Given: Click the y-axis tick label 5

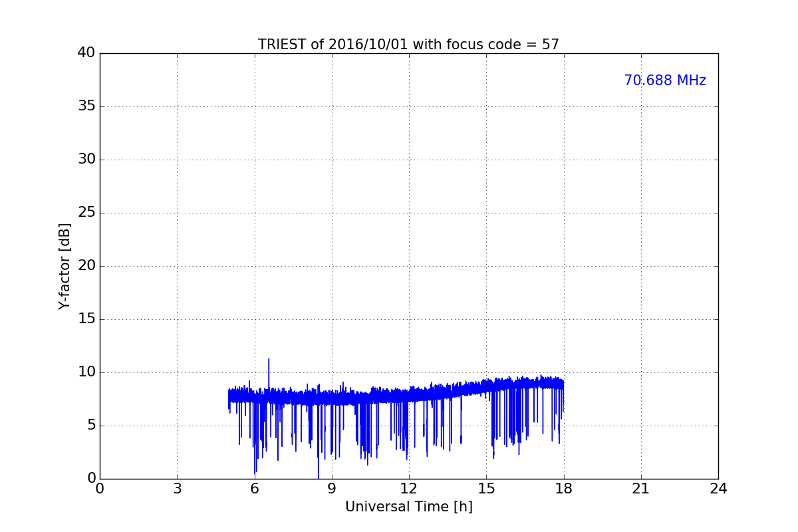Looking at the screenshot, I should (x=91, y=426).
